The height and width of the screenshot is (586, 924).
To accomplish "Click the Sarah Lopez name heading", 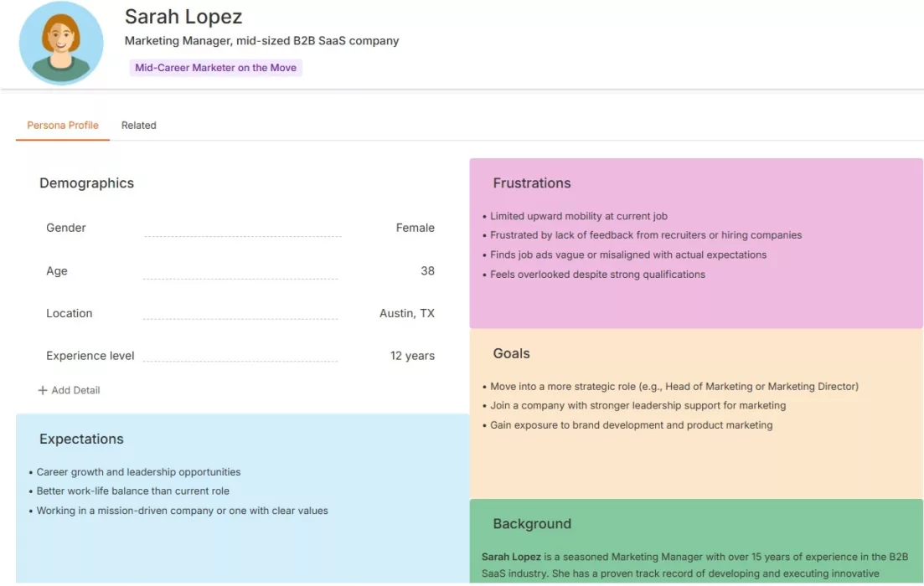I will 183,17.
